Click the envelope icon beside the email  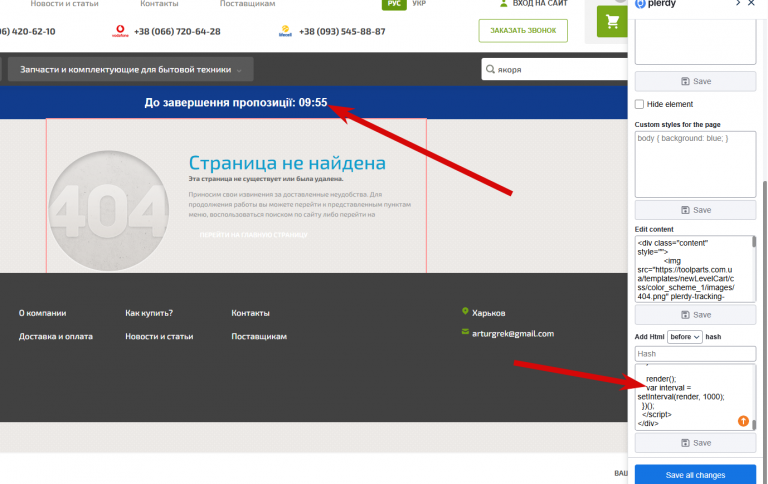(465, 332)
